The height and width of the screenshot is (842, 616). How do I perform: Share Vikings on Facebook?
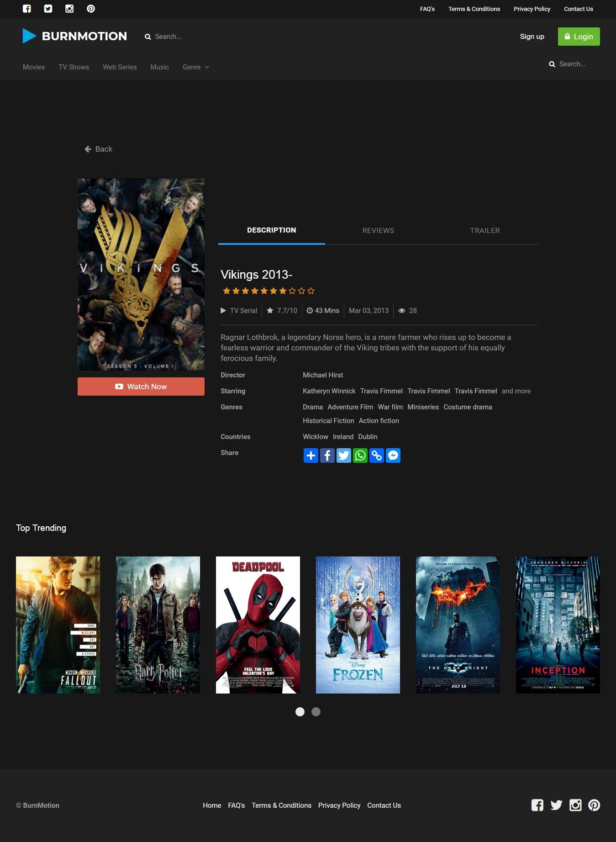pyautogui.click(x=327, y=455)
